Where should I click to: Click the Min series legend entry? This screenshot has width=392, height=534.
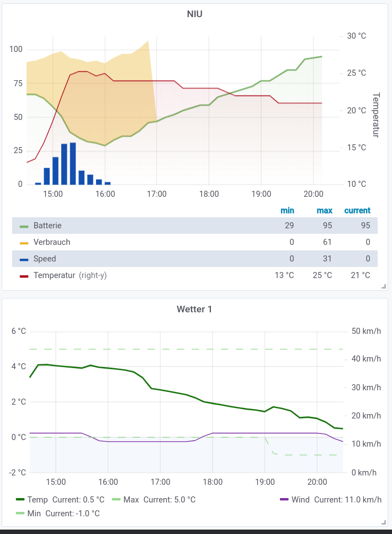(34, 514)
